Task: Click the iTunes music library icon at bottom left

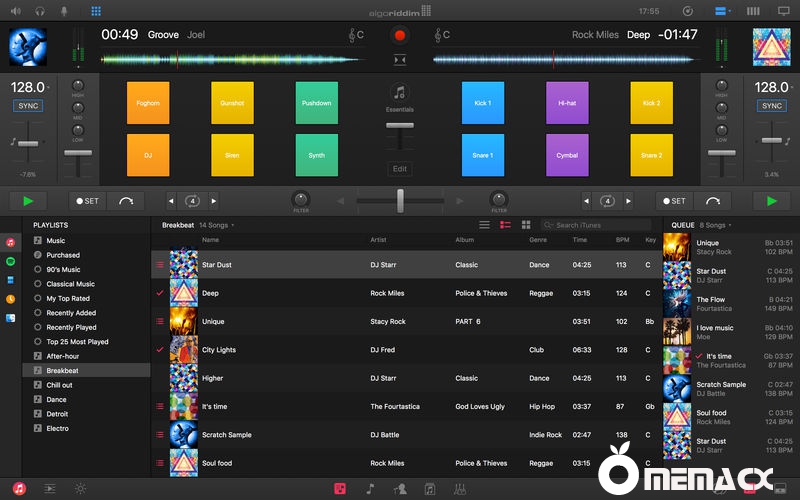Action: coord(19,488)
